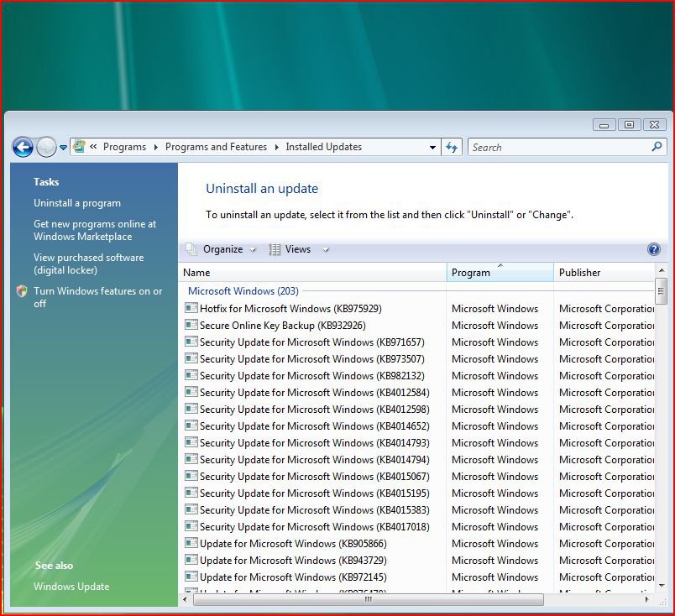Open the recent pages arrow beside navigation buttons
The image size is (675, 616).
pos(63,148)
